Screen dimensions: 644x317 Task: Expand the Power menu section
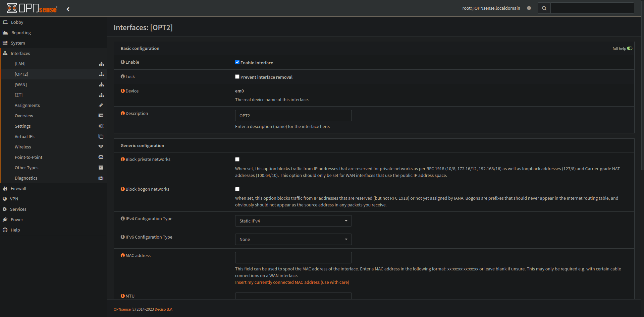point(53,219)
